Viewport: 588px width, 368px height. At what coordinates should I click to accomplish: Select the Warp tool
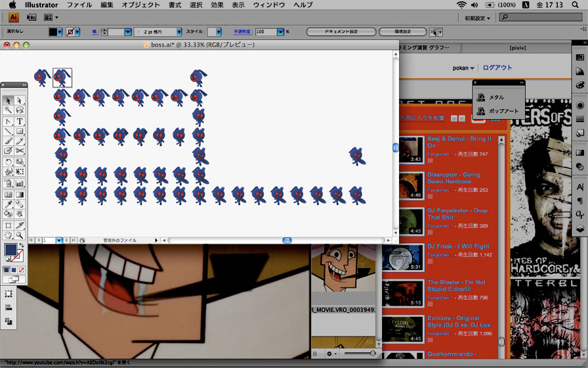point(9,172)
